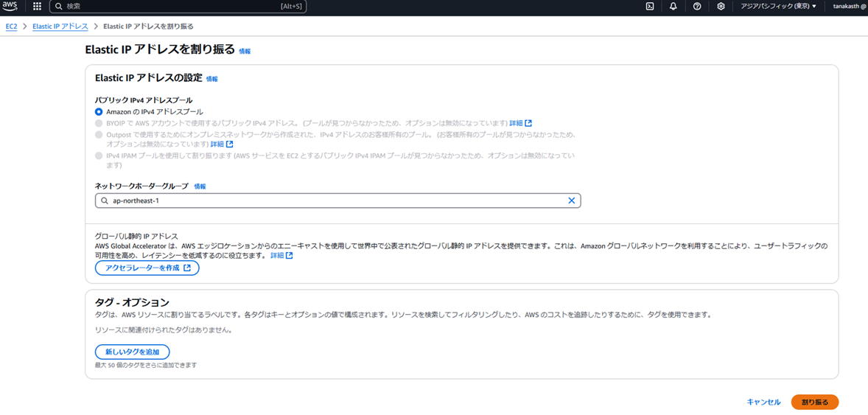Image resolution: width=868 pixels, height=415 pixels.
Task: Click the パブリック IPv4 アドレスプール label
Action: (x=144, y=100)
